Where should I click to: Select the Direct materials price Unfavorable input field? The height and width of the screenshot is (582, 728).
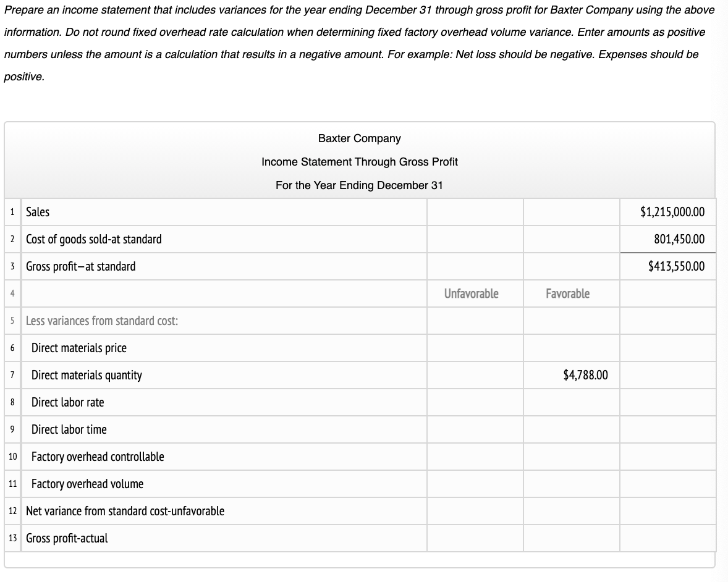pos(475,348)
